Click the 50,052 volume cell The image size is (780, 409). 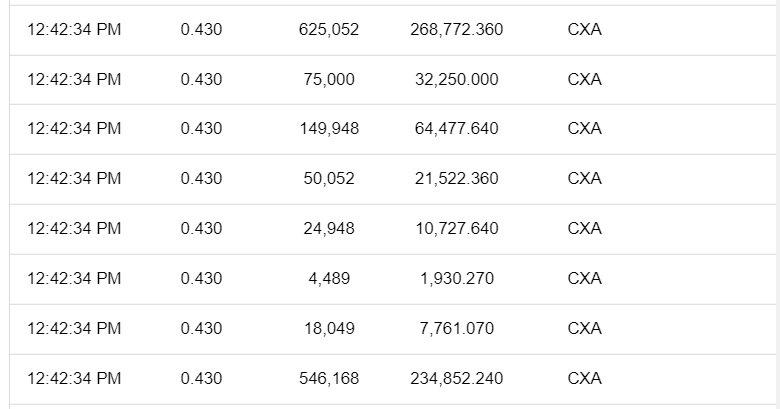pos(329,179)
